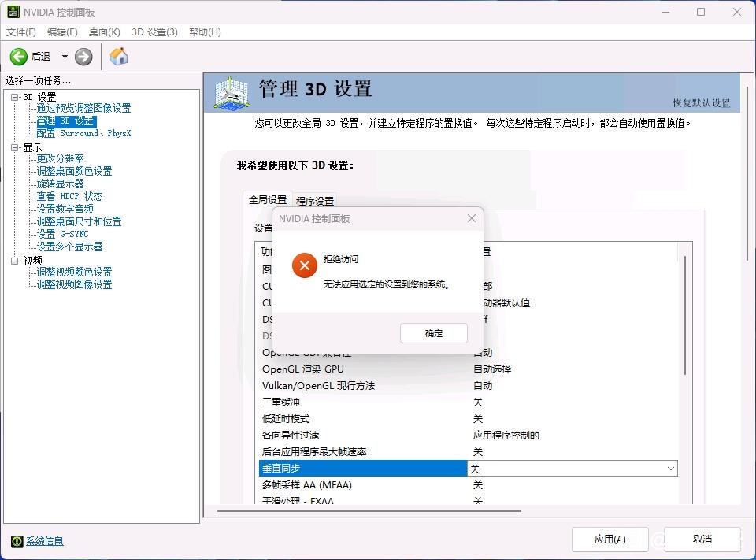Viewport: 756px width, 560px height.
Task: Open the 编辑(E) menu
Action: (x=62, y=32)
